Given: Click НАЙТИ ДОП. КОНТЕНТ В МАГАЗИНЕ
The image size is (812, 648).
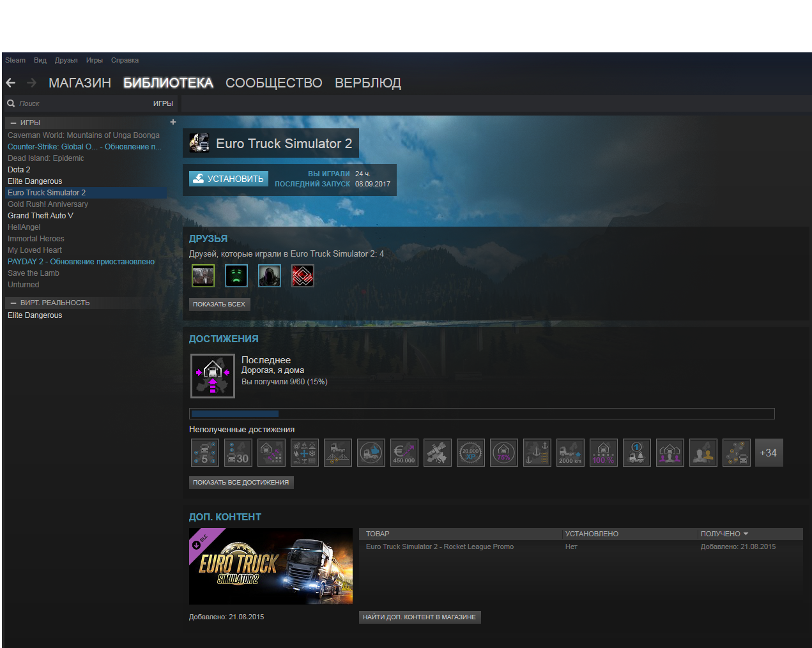Looking at the screenshot, I should (420, 617).
